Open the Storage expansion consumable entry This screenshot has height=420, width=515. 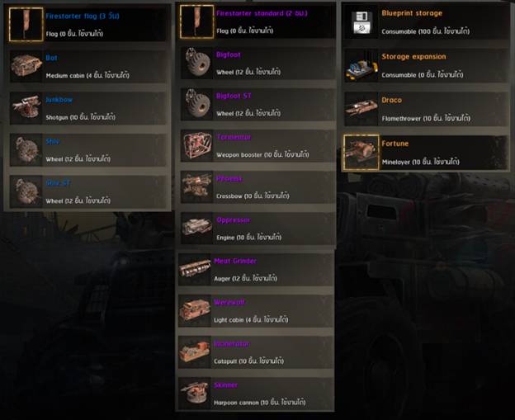click(x=426, y=66)
